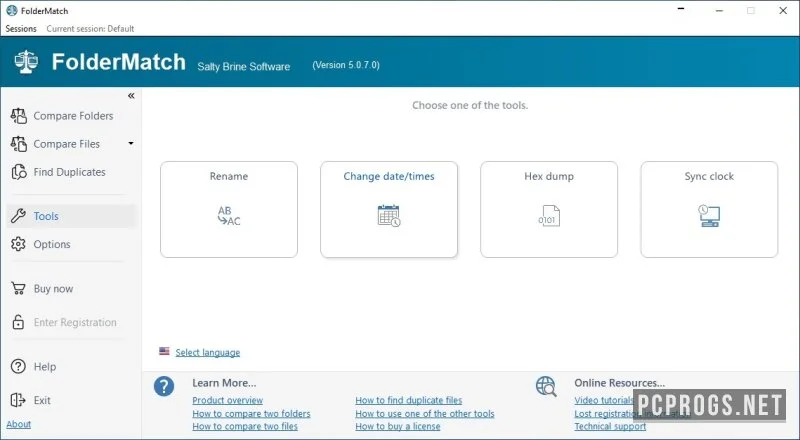Click the calendar icon for Change date/times

(x=389, y=216)
